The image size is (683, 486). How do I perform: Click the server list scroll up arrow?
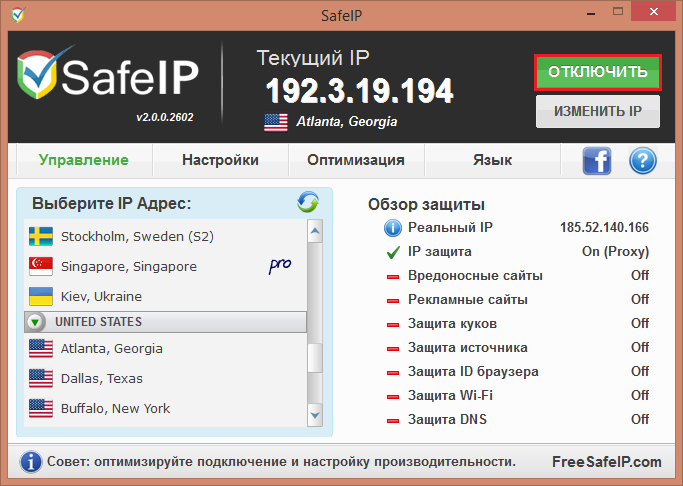point(315,231)
